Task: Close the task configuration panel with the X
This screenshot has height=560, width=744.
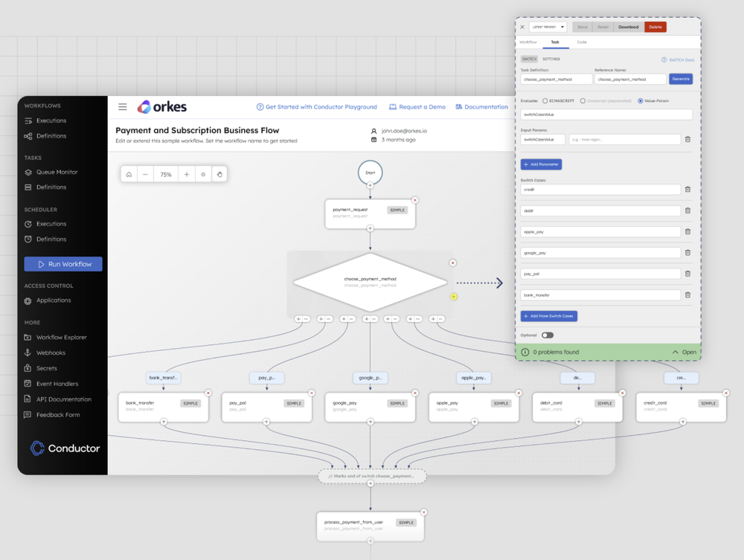Action: pyautogui.click(x=522, y=27)
